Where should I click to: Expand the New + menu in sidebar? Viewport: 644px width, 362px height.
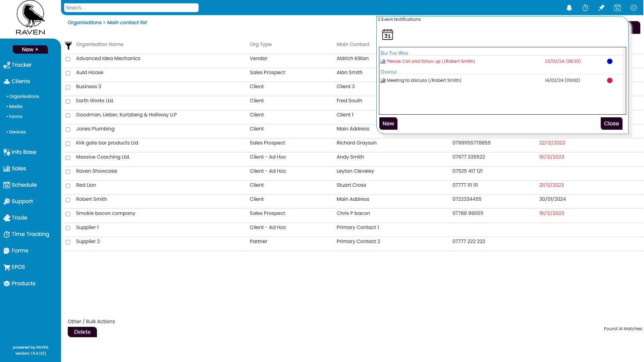[30, 49]
